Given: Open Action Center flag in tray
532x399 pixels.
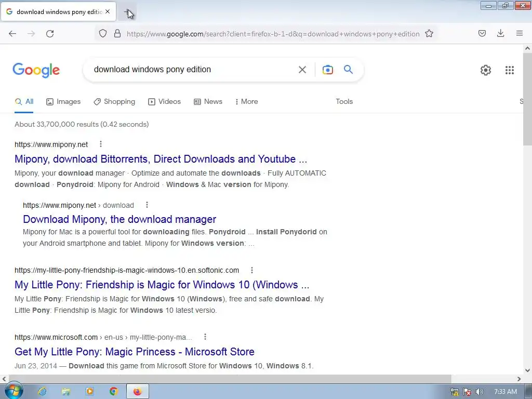Looking at the screenshot, I should coord(467,392).
